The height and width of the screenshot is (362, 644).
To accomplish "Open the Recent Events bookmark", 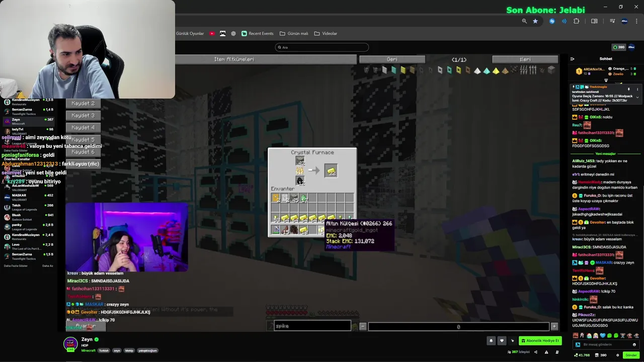I will [258, 34].
